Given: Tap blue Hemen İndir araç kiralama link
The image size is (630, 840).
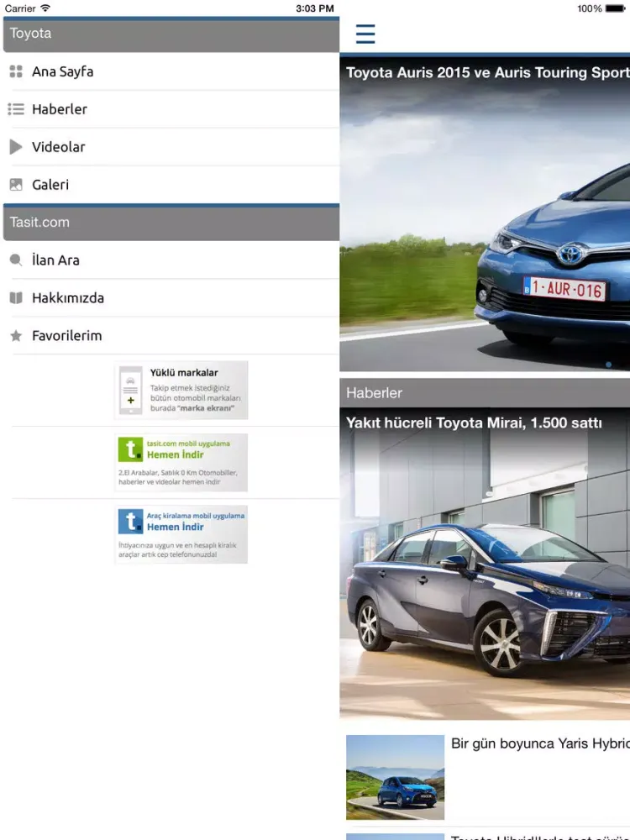Looking at the screenshot, I should (176, 528).
